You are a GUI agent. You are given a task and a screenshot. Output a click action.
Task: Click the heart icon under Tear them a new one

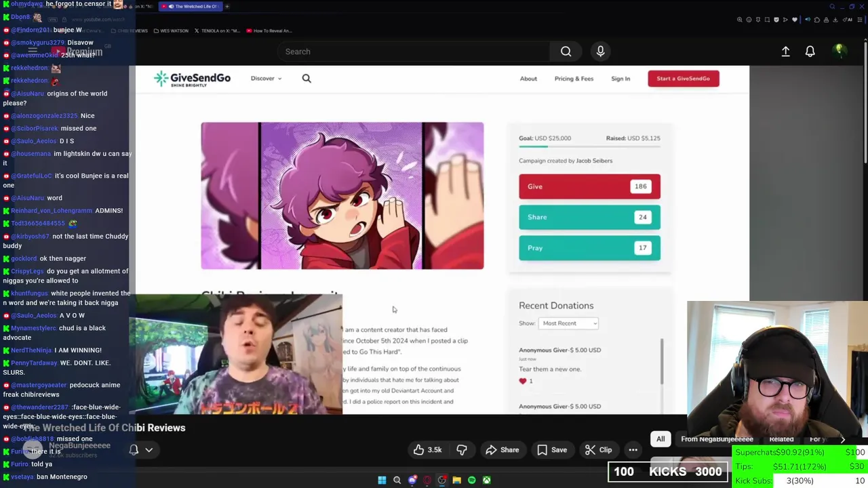(522, 381)
